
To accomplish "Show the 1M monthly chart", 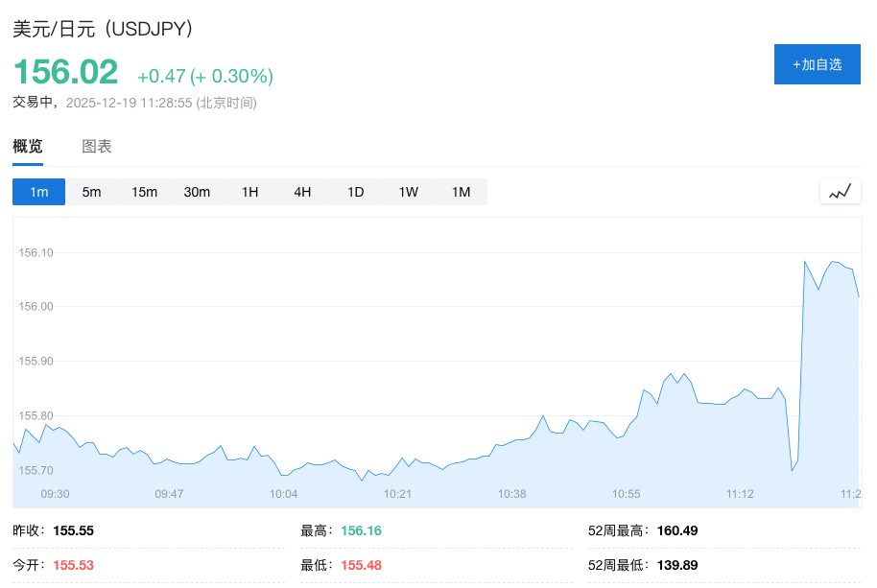I will click(x=461, y=192).
